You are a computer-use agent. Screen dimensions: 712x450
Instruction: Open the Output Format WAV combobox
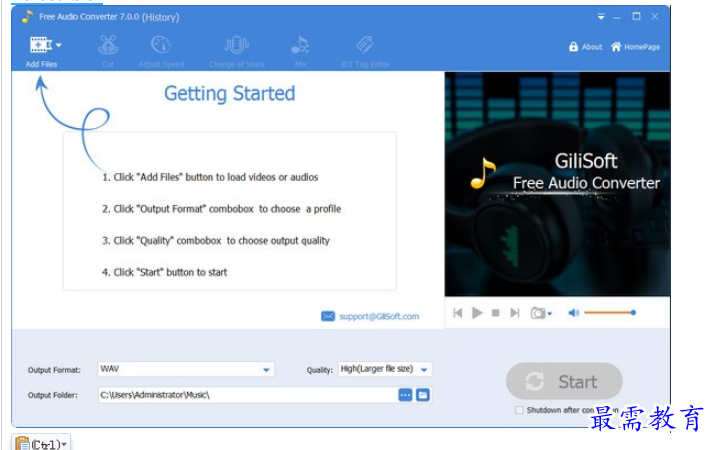186,369
